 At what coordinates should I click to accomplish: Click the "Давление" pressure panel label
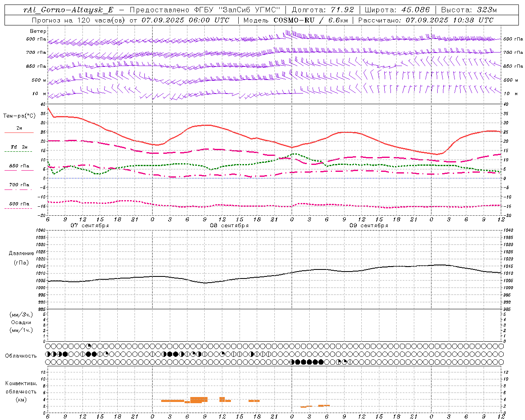click(21, 253)
